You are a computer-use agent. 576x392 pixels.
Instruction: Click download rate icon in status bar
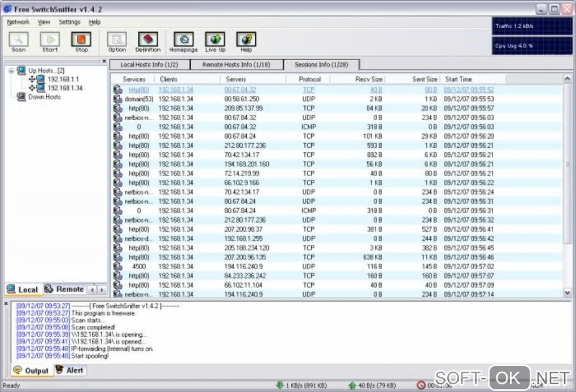point(280,385)
